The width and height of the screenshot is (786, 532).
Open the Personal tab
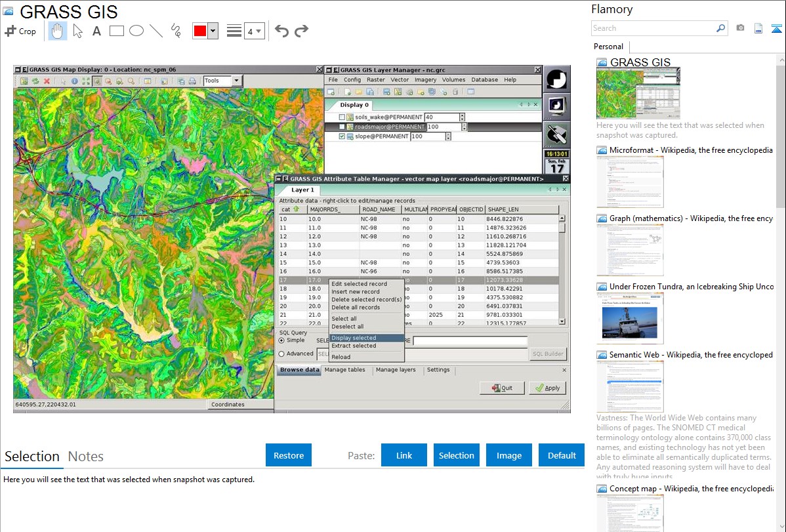608,47
